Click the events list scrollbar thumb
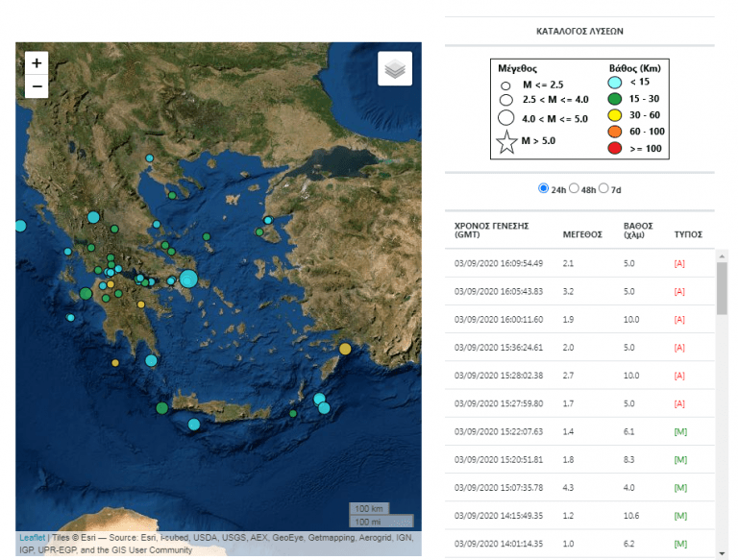Screen dimensions: 738x560 coord(722,288)
